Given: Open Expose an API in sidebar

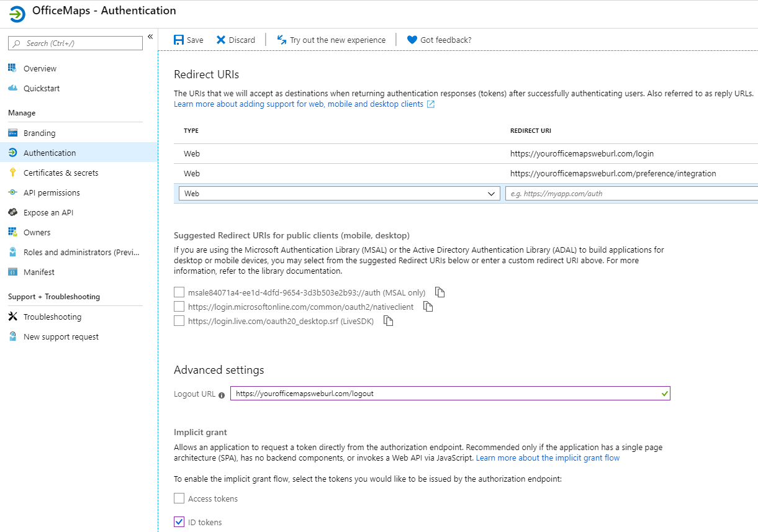Looking at the screenshot, I should click(48, 212).
